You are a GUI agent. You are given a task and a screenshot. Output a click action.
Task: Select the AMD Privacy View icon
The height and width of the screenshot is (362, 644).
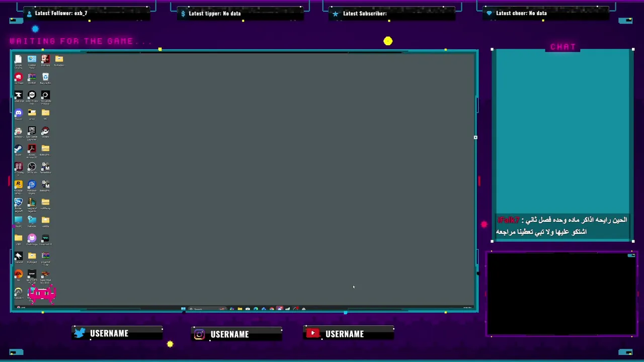[x=32, y=97]
